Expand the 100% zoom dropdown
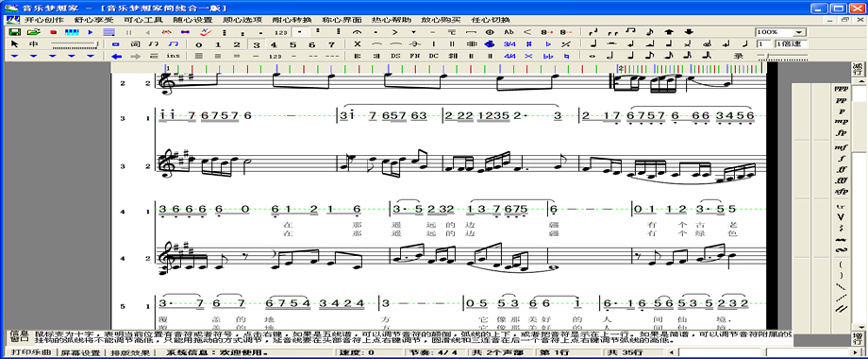The width and height of the screenshot is (868, 359). 799,33
